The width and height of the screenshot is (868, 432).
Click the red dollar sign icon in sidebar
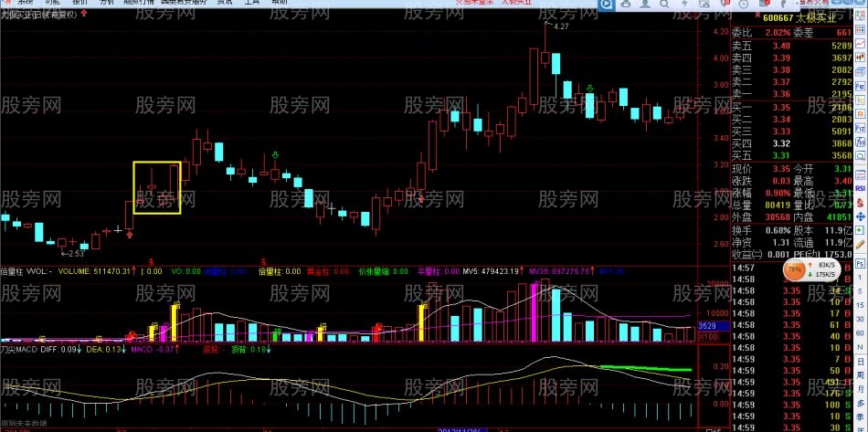pyautogui.click(x=861, y=203)
